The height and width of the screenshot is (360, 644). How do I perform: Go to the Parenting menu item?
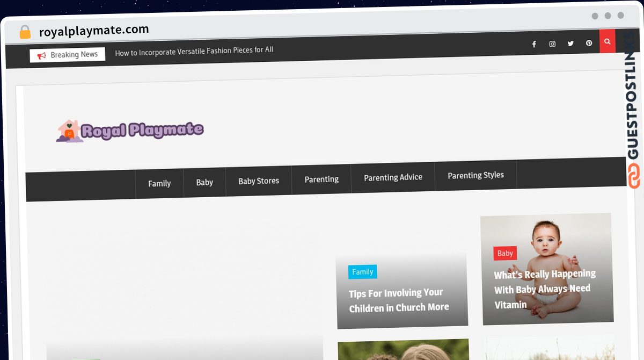[x=321, y=179]
